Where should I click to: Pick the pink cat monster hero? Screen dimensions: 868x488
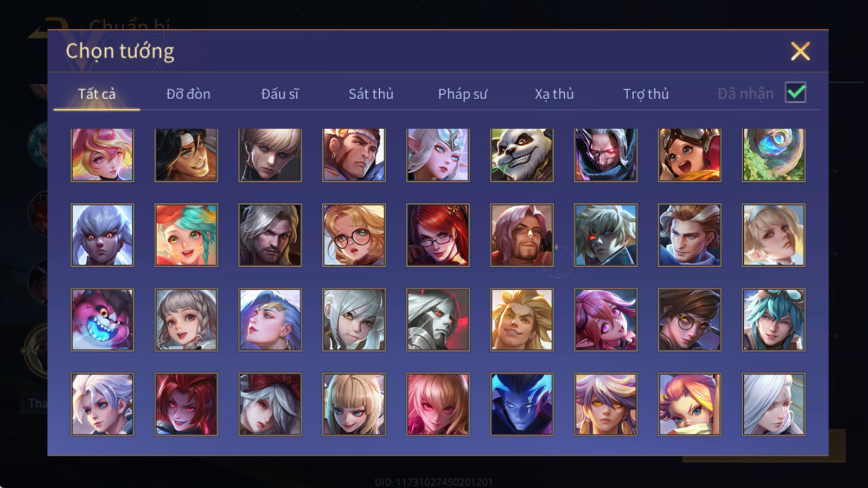point(102,319)
